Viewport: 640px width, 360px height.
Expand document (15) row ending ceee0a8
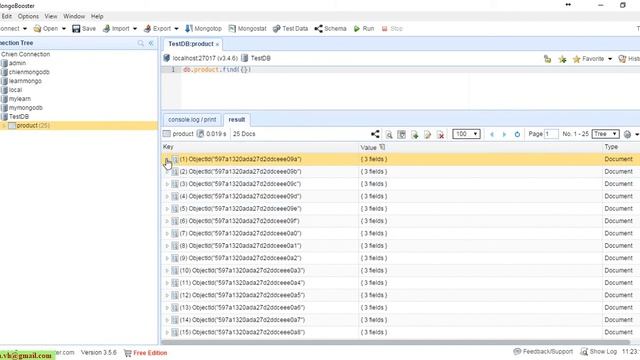click(167, 332)
